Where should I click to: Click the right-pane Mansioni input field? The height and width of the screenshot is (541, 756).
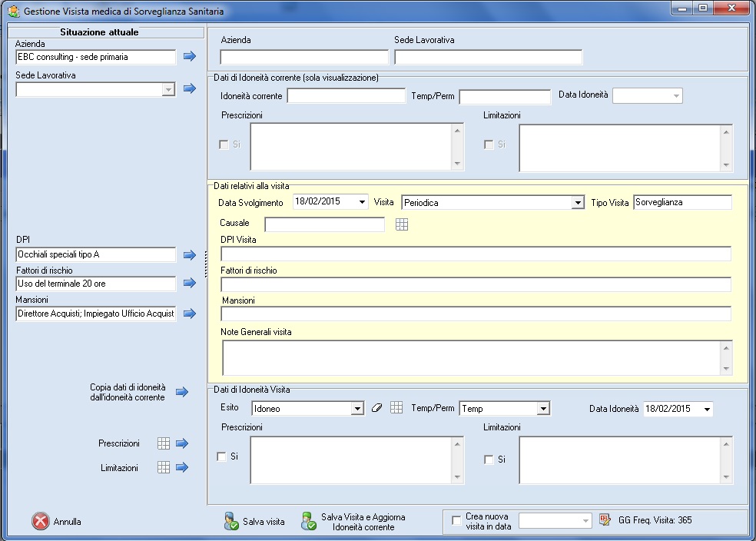[x=476, y=314]
